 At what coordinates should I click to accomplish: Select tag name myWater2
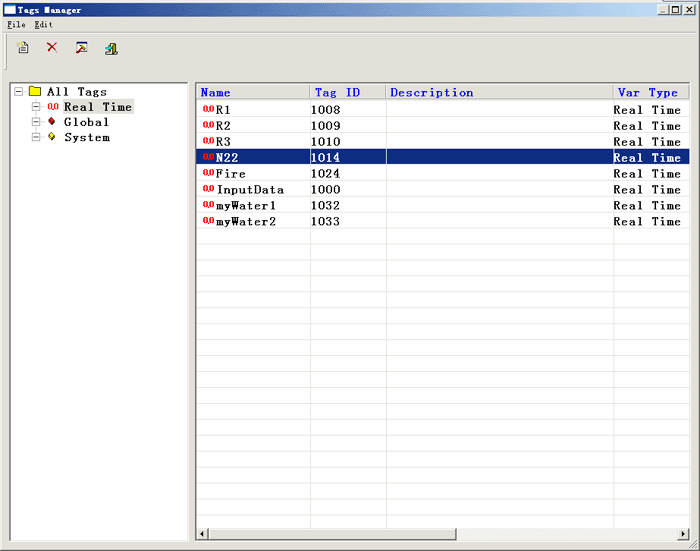pos(246,221)
